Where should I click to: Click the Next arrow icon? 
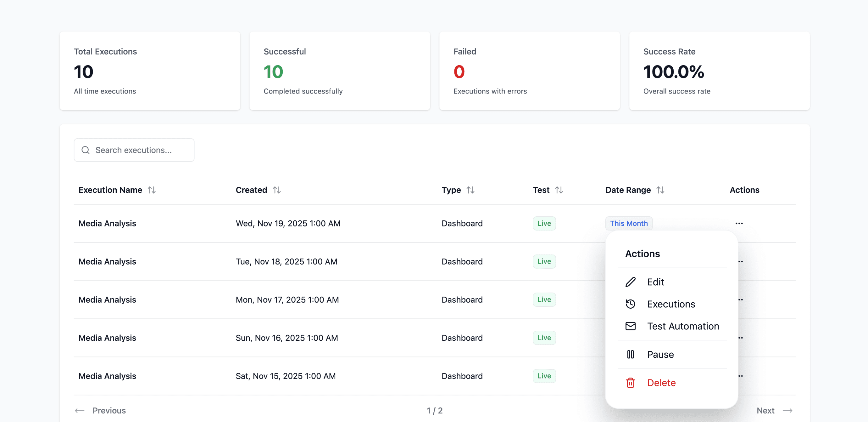[x=788, y=411]
